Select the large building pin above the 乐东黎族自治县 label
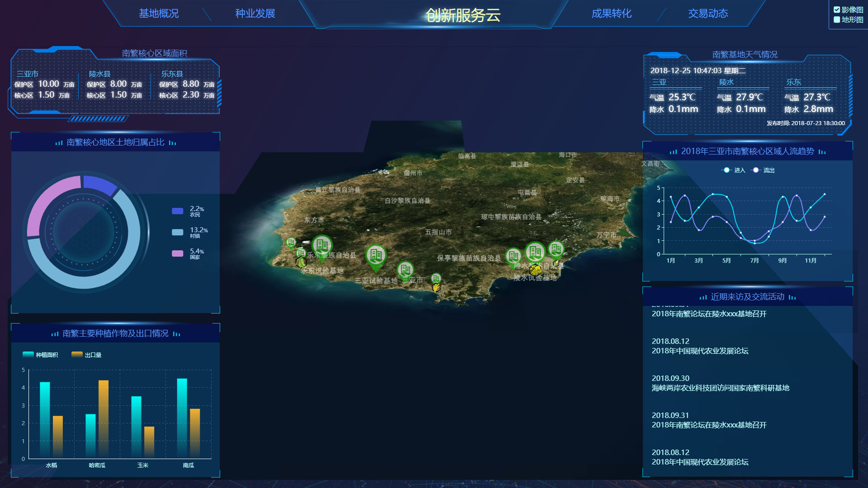Viewport: 868px width, 488px height. (x=322, y=246)
